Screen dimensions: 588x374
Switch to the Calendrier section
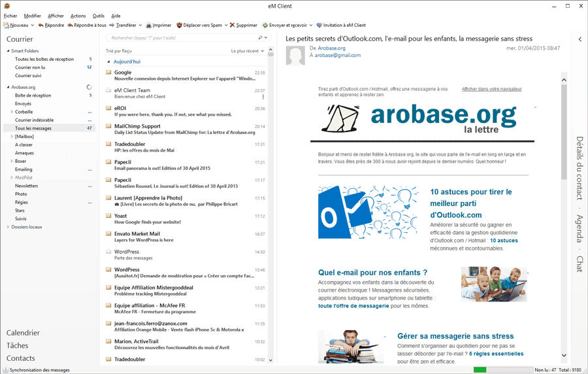pyautogui.click(x=23, y=333)
